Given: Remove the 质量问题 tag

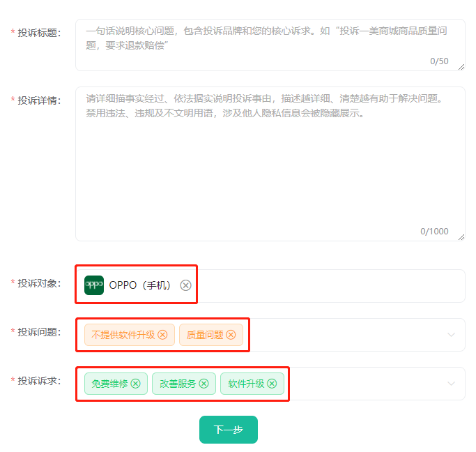Looking at the screenshot, I should pos(231,335).
